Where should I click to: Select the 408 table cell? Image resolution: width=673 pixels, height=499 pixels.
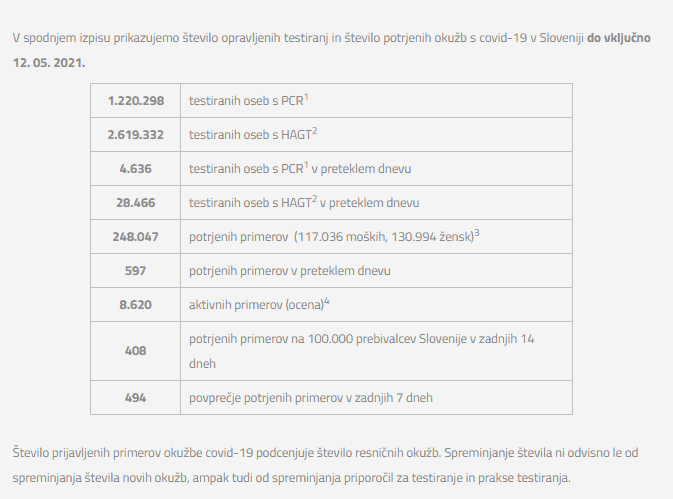coord(135,351)
